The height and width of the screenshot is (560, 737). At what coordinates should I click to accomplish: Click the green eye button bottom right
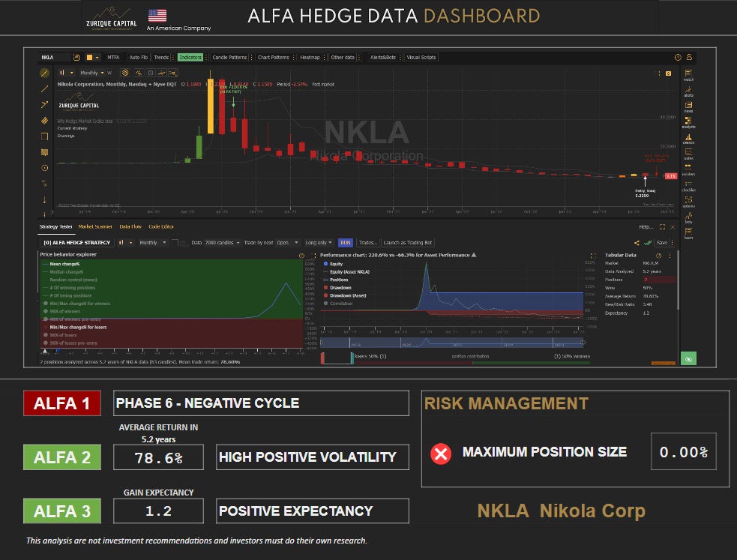(688, 359)
